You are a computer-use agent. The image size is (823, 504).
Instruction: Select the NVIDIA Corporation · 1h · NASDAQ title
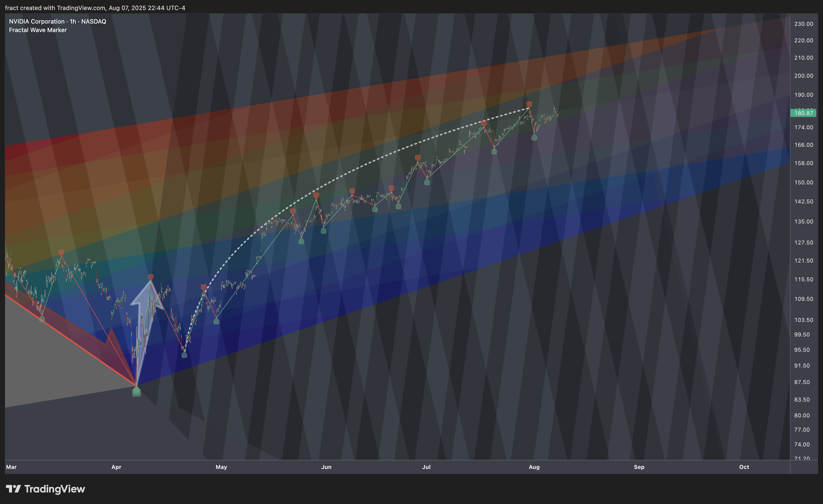click(x=57, y=21)
